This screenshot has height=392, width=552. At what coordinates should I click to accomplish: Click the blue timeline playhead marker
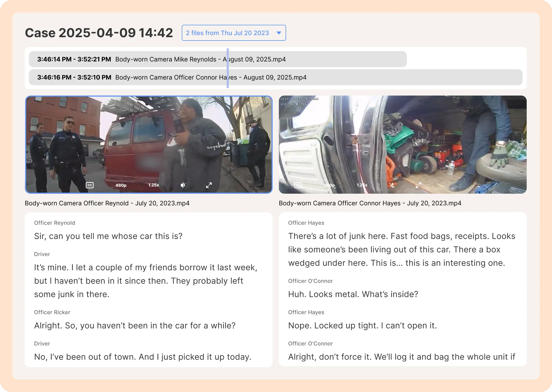[x=228, y=68]
